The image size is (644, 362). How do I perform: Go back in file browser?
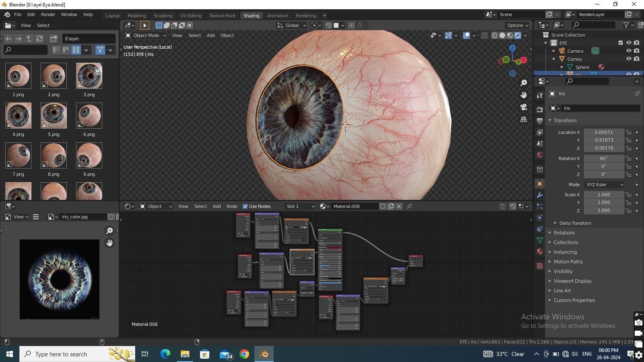[8, 39]
